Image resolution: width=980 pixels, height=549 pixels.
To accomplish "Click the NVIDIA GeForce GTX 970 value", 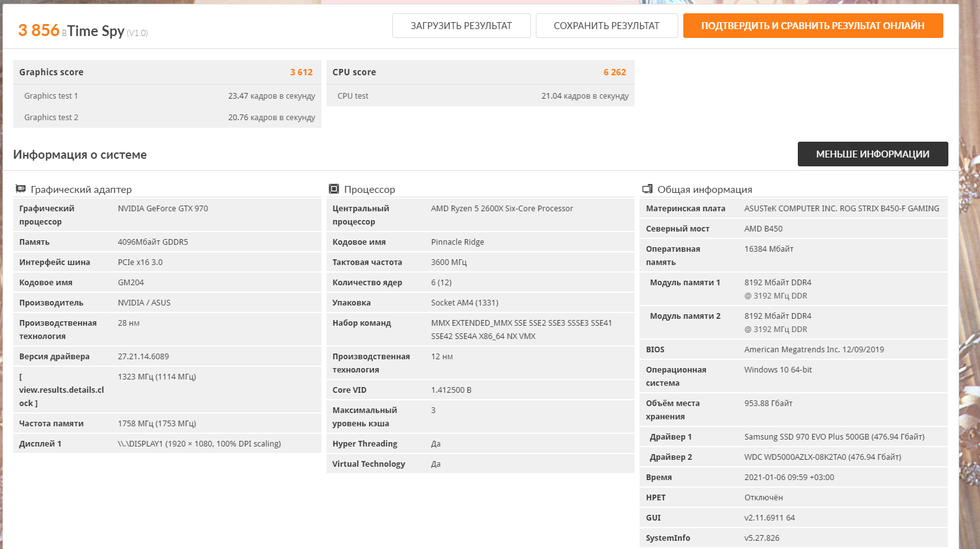I will coord(163,209).
